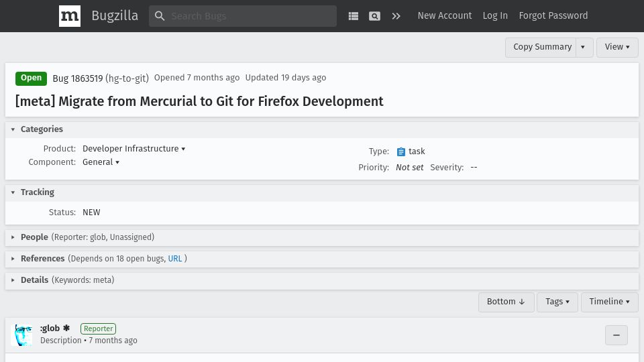Click the Copy Summary button
The height and width of the screenshot is (362, 644).
[542, 47]
